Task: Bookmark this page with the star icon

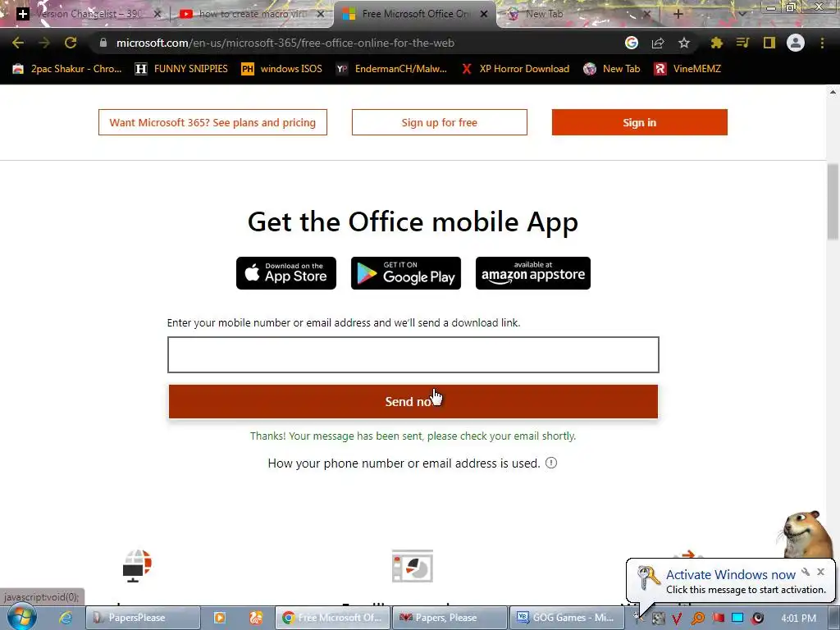Action: pos(684,43)
